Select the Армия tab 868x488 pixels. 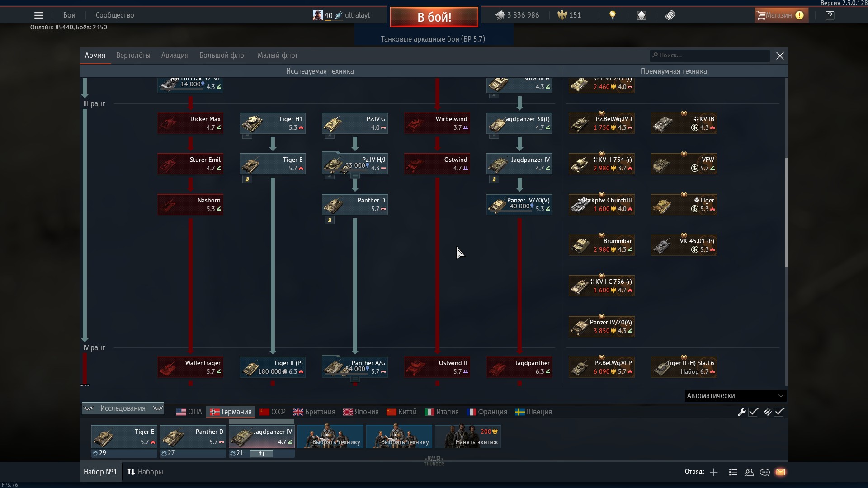tap(95, 56)
